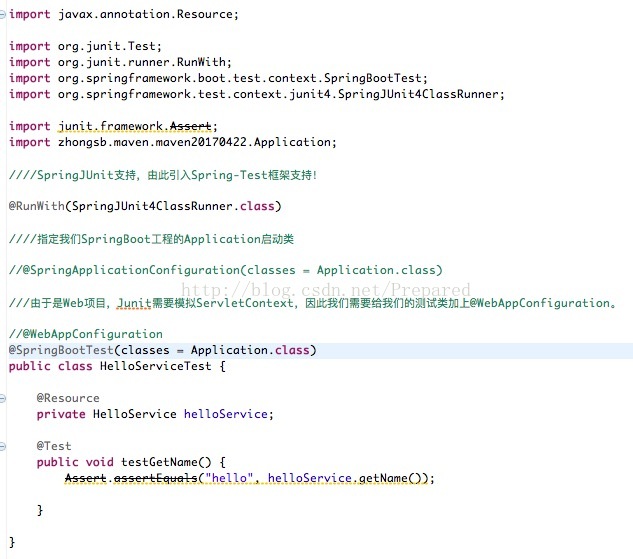Click the '@Resource' annotation
Screen dimensions: 633x559
tap(68, 398)
